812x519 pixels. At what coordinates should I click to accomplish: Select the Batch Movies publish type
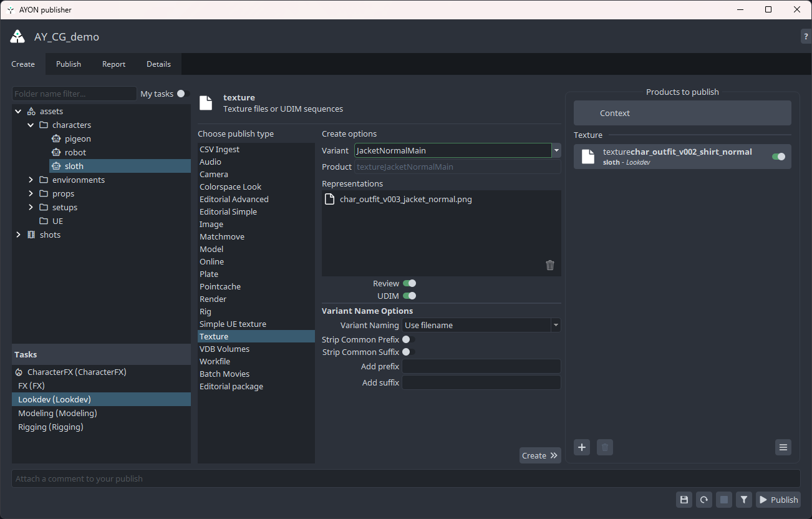coord(256,374)
